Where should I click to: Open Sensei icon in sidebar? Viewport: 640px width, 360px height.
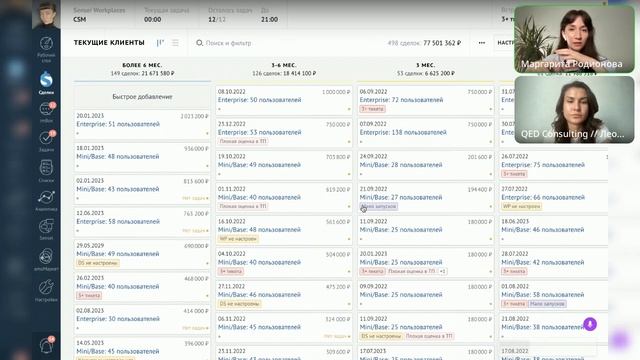(x=46, y=229)
